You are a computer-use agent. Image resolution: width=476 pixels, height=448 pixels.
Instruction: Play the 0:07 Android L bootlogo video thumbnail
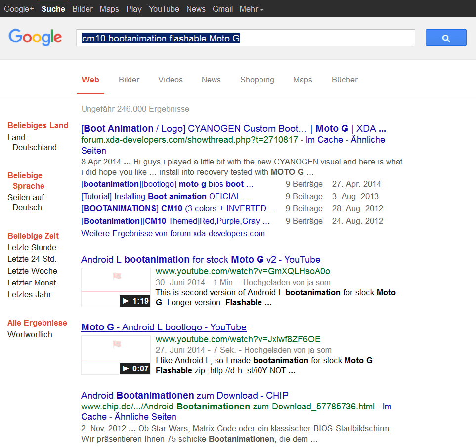click(x=116, y=355)
